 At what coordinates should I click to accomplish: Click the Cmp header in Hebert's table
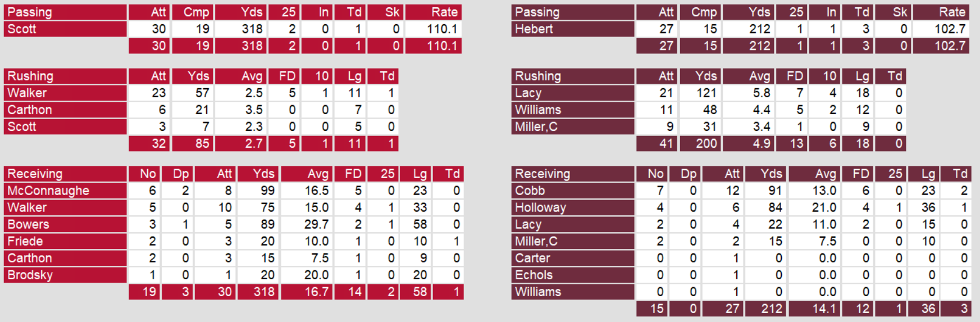704,12
